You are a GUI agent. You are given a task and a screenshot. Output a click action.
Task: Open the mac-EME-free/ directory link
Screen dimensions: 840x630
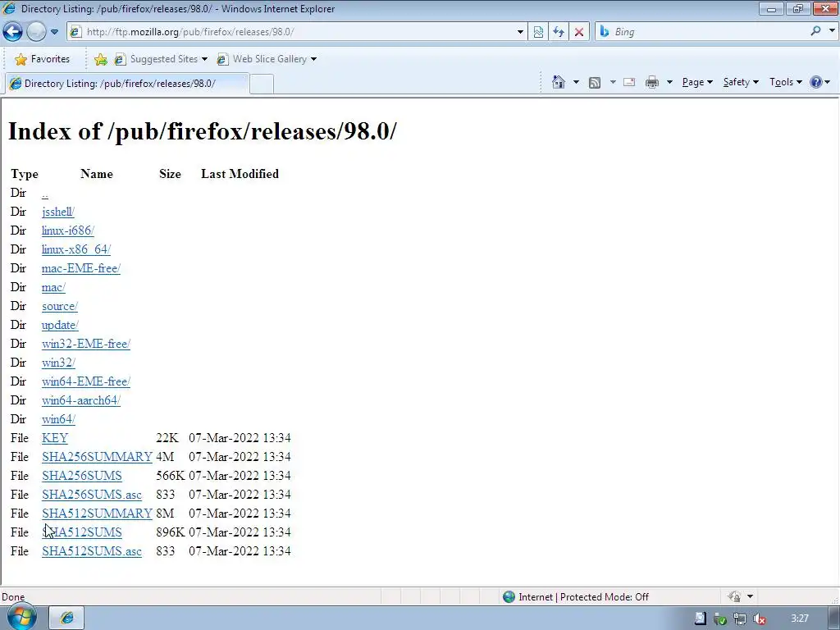[x=81, y=268]
